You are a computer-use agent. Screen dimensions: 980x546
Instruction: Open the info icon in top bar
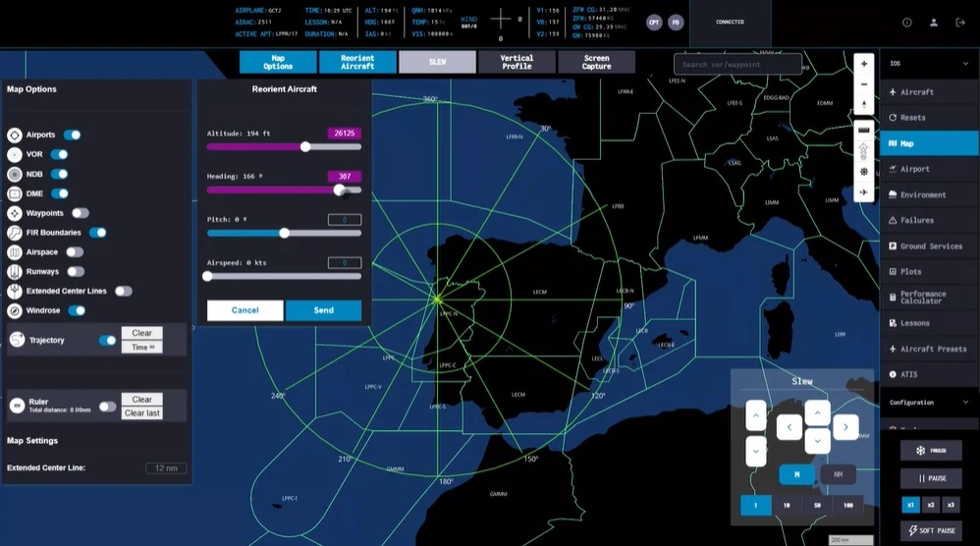(906, 23)
